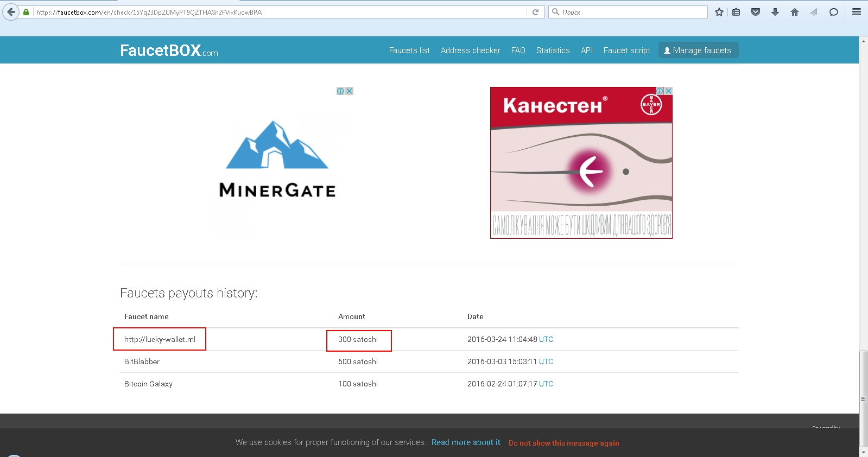Open the Faucets list nav item
Image resolution: width=868 pixels, height=457 pixels.
[409, 50]
